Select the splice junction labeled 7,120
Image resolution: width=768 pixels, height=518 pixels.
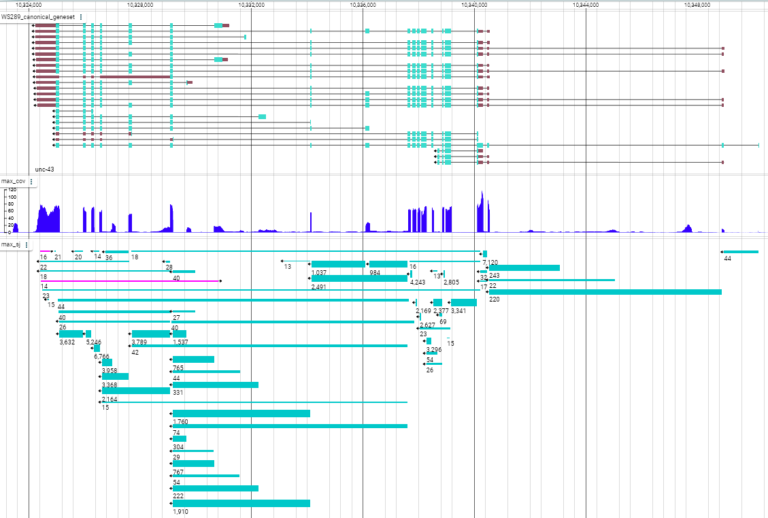click(x=485, y=254)
